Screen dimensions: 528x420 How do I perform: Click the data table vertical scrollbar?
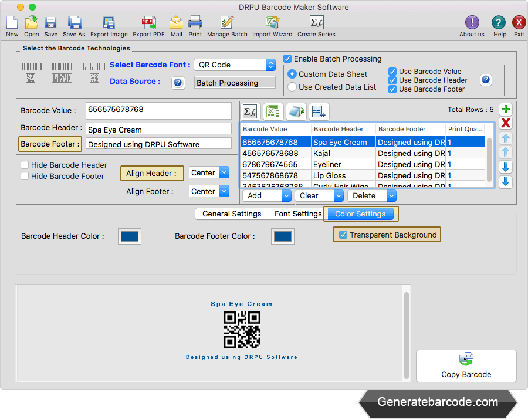pyautogui.click(x=489, y=160)
